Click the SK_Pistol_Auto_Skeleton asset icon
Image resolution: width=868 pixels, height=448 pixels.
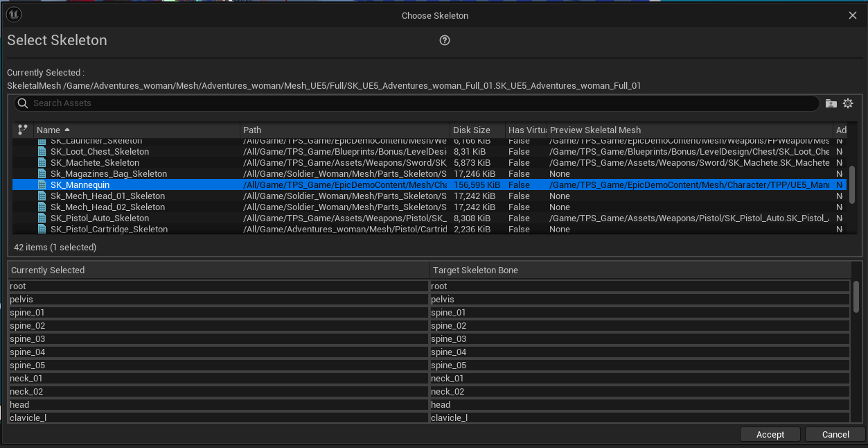tap(42, 218)
